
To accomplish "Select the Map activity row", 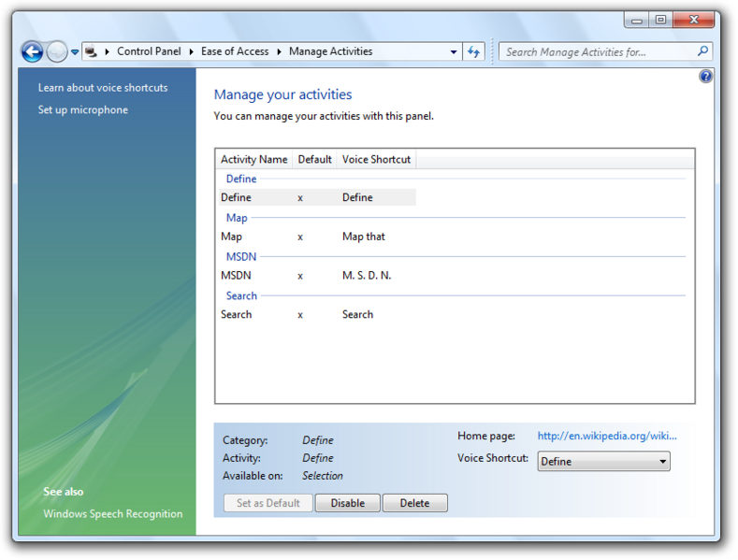I will click(318, 237).
